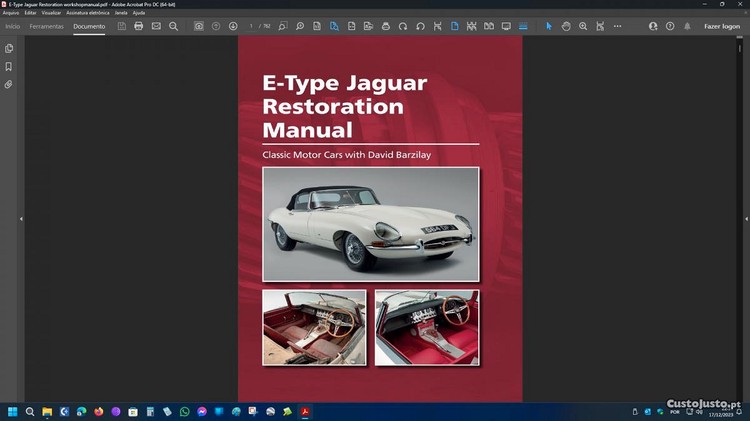Viewport: 750px width, 421px height.
Task: Open the Thumbnails panel in left sidebar
Action: point(9,48)
